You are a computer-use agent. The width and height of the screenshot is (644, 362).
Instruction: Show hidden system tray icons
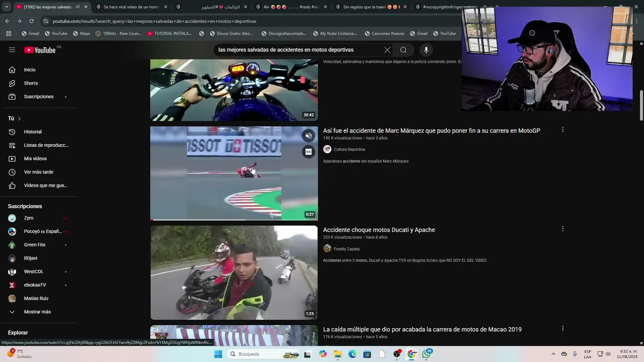click(x=553, y=354)
